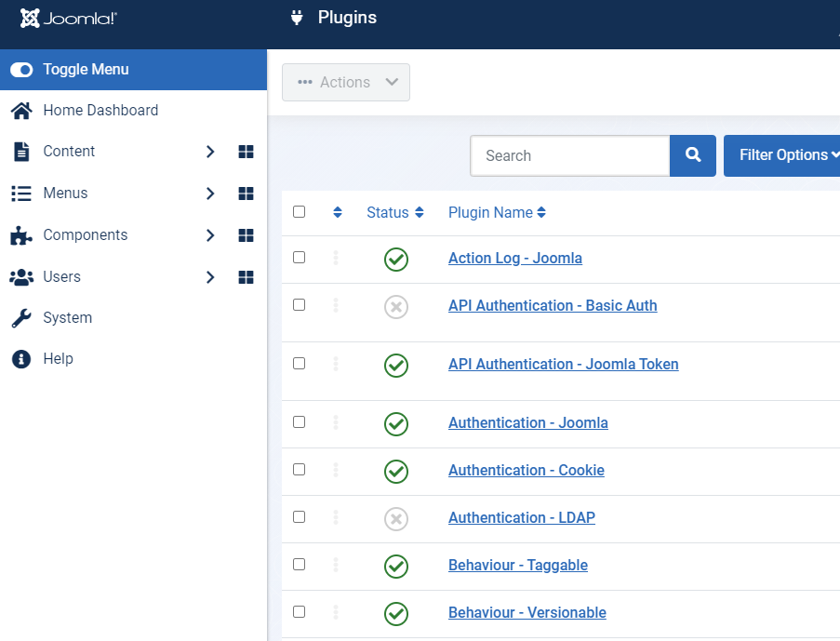Screen dimensions: 840x641
Task: Disable Authentication - Joomla status icon
Action: point(396,424)
